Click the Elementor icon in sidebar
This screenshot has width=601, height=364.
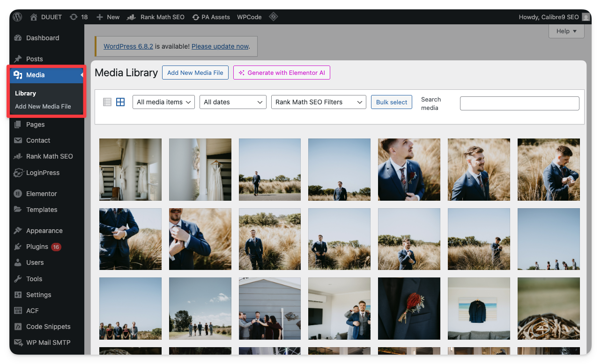tap(18, 194)
